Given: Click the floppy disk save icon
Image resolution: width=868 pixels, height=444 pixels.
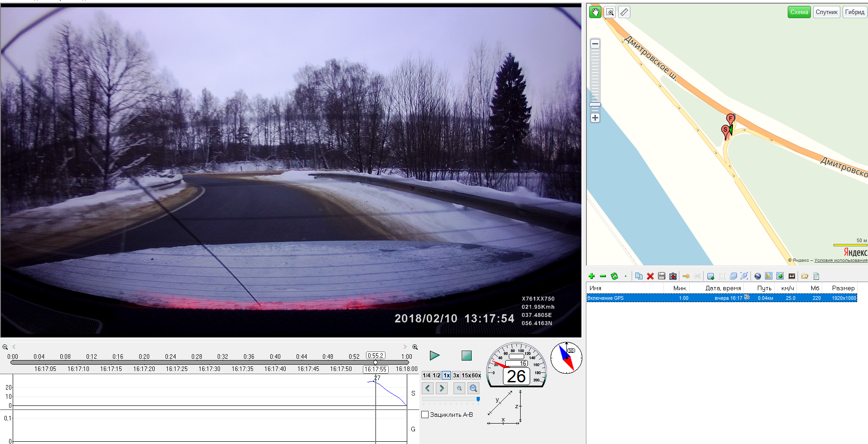Looking at the screenshot, I should [661, 276].
